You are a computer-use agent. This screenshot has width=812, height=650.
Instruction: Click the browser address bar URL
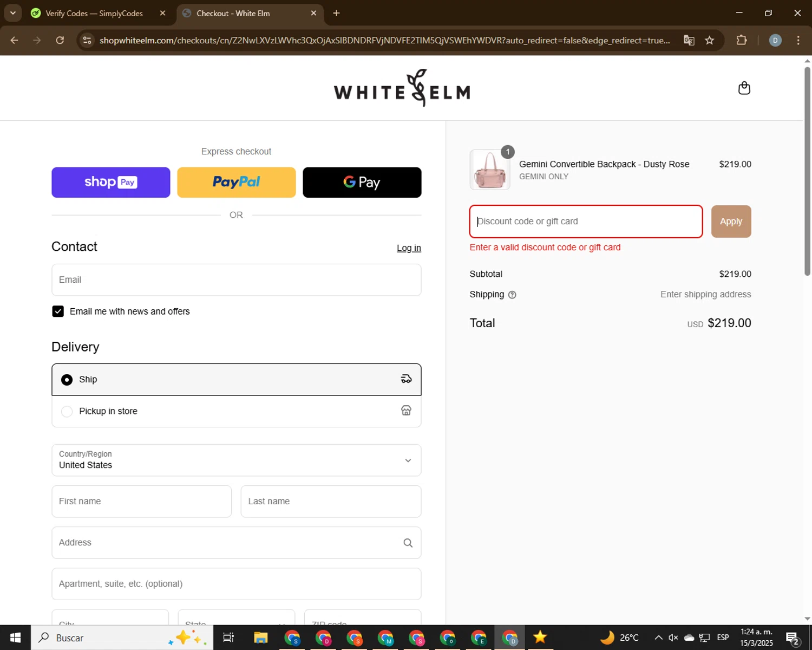click(x=384, y=40)
